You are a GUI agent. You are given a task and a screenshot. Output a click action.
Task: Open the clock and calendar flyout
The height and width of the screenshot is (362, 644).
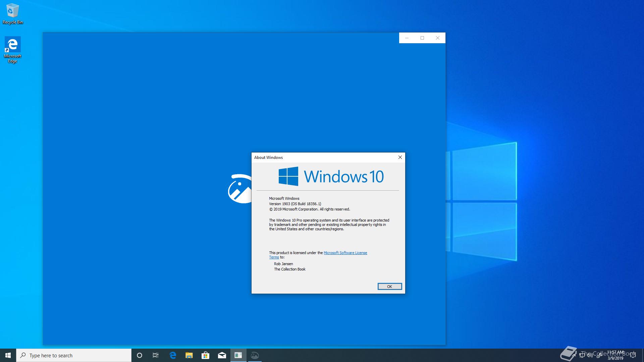[615, 355]
